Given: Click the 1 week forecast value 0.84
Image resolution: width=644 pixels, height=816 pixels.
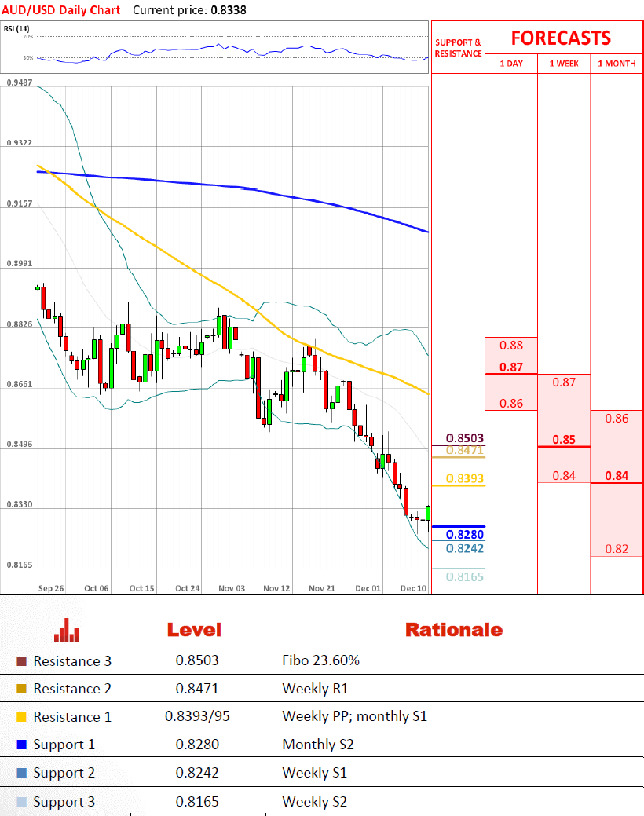Looking at the screenshot, I should 564,476.
